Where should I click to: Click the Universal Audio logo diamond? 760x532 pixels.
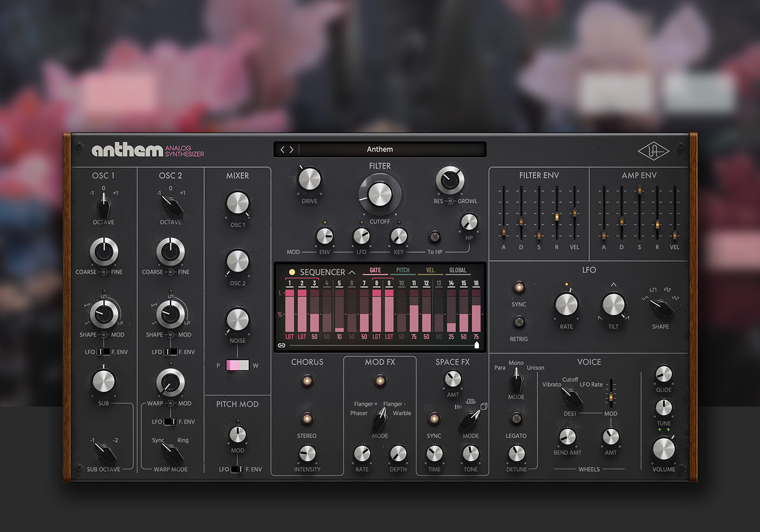653,151
